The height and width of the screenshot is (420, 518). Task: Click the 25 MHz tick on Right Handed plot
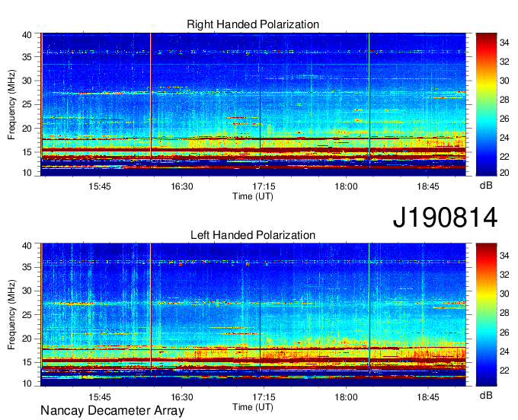pyautogui.click(x=27, y=104)
